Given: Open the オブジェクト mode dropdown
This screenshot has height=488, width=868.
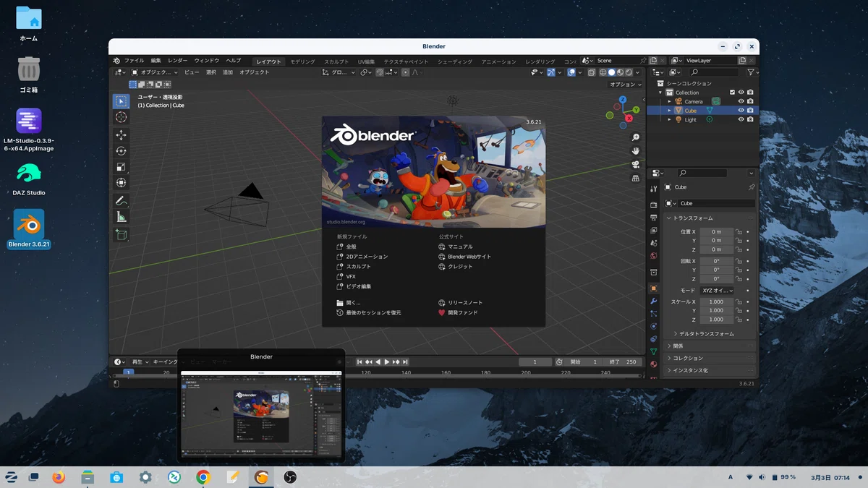Looking at the screenshot, I should click(x=154, y=72).
